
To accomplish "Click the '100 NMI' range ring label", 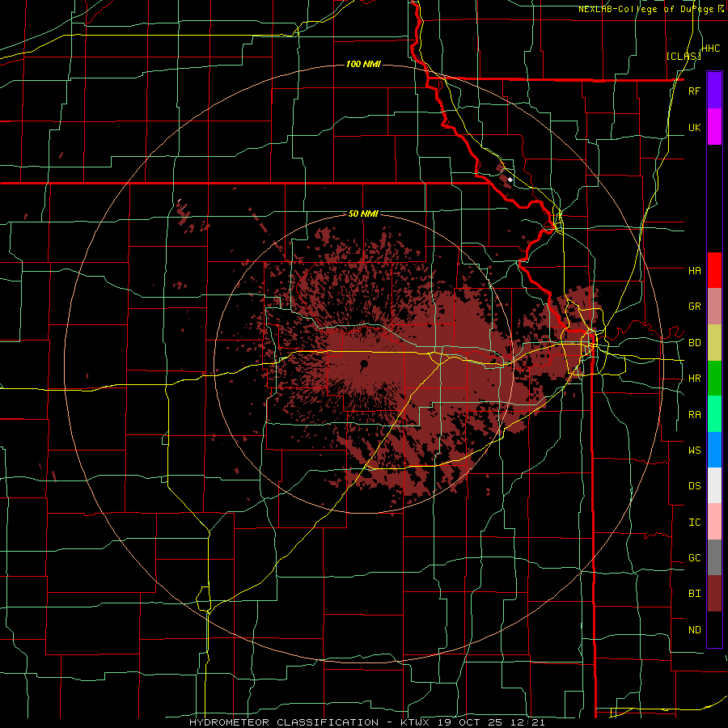I will [x=363, y=64].
